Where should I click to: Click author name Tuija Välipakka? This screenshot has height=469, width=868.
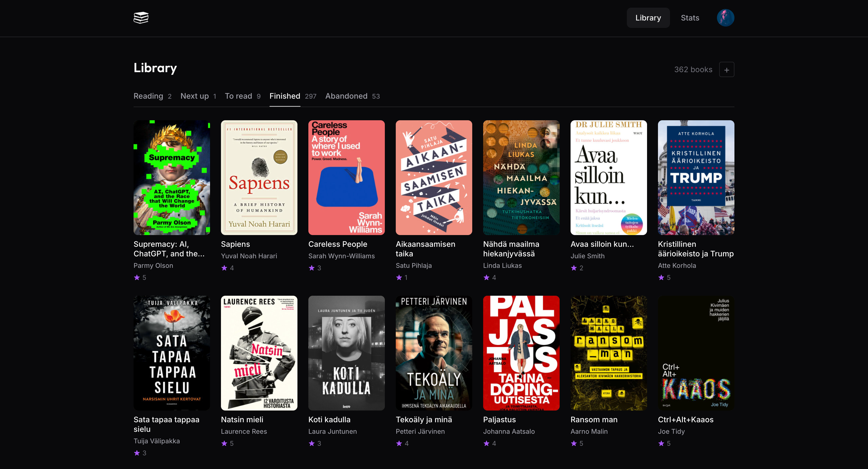pyautogui.click(x=157, y=441)
